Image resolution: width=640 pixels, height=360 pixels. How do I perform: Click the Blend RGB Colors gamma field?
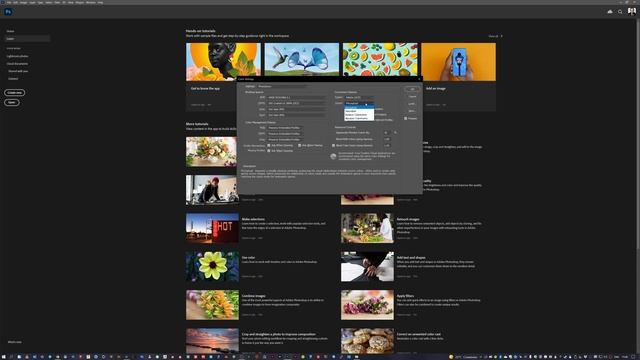[387, 139]
